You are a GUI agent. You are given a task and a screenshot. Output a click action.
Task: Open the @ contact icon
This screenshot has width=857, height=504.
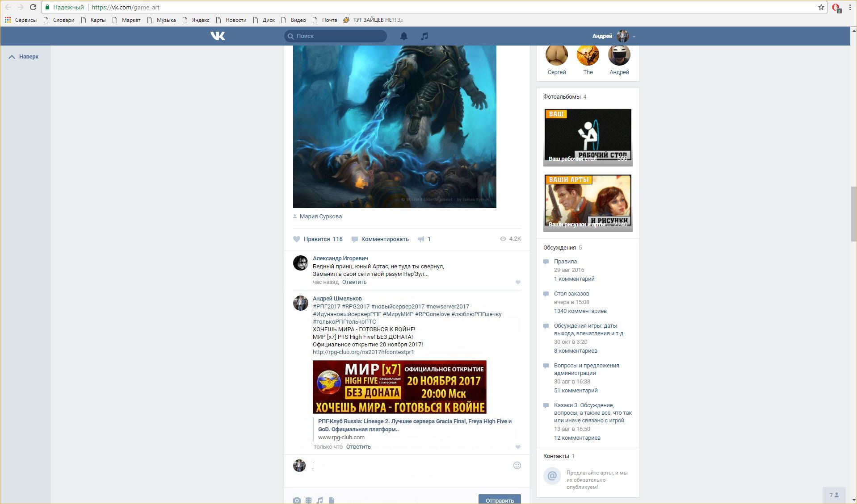(552, 476)
